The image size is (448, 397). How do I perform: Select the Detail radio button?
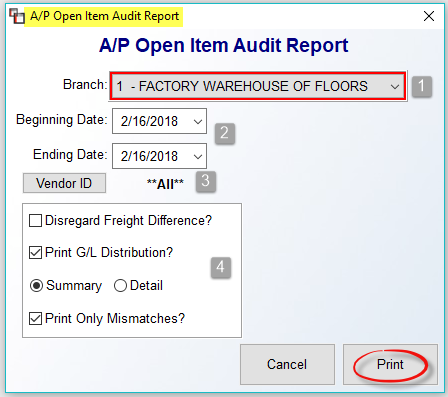pyautogui.click(x=120, y=286)
